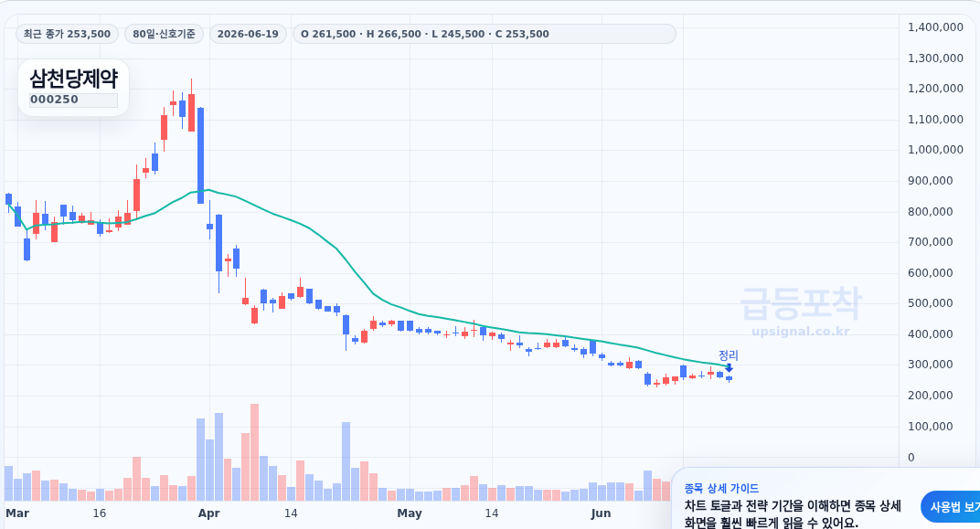The width and height of the screenshot is (980, 529).
Task: Click the Jun time axis label
Action: click(601, 513)
